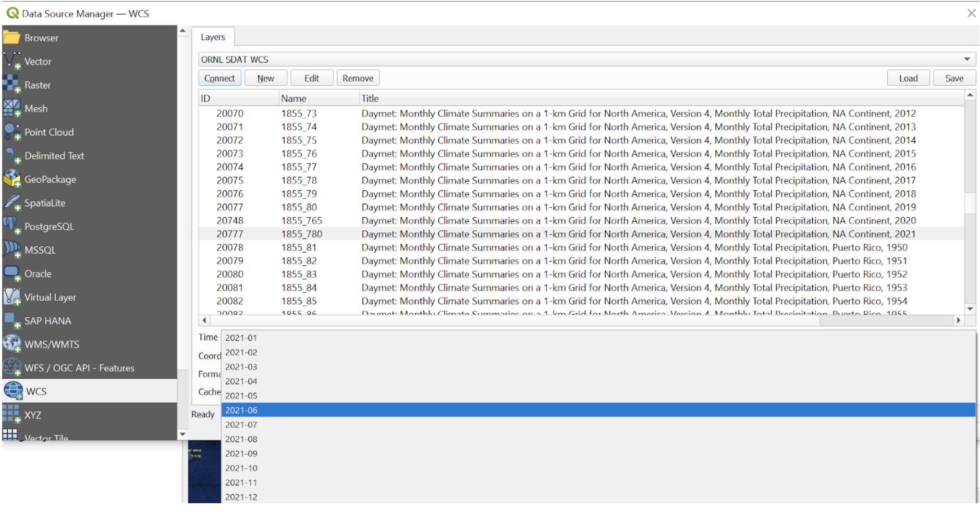
Task: Select layer row 1855_780 for 2021
Action: coord(581,234)
